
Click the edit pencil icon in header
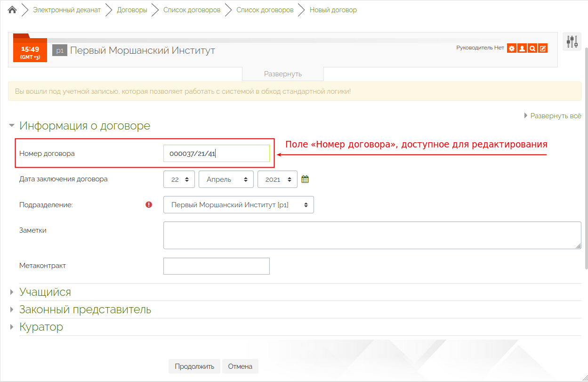point(543,48)
